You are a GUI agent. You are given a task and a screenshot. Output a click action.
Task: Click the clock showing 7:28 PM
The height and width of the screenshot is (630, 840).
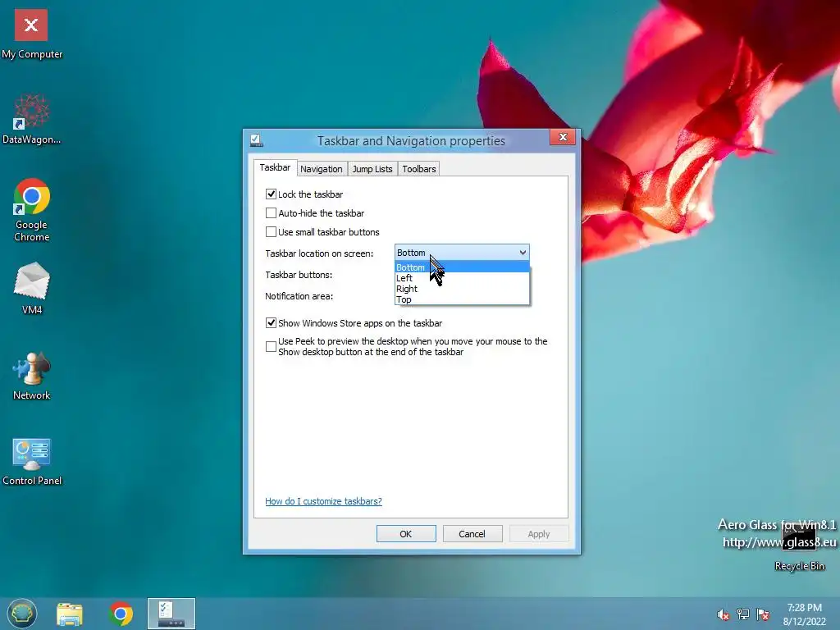[804, 614]
